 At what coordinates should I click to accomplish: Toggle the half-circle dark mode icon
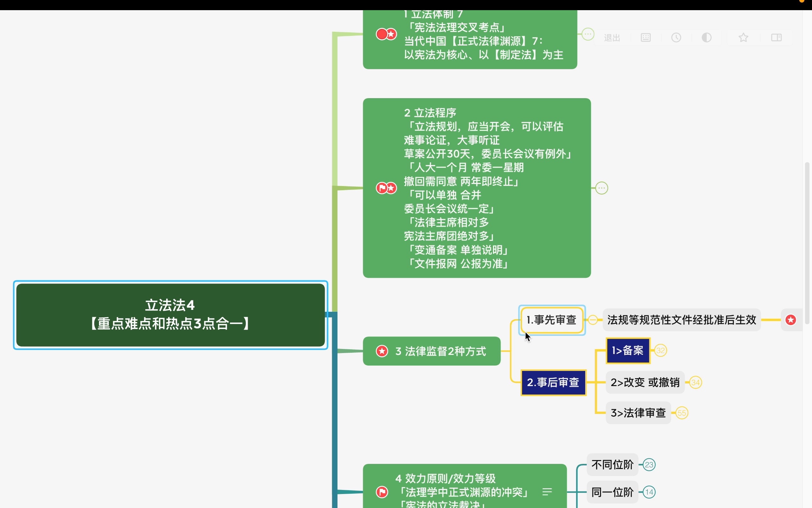click(x=707, y=38)
